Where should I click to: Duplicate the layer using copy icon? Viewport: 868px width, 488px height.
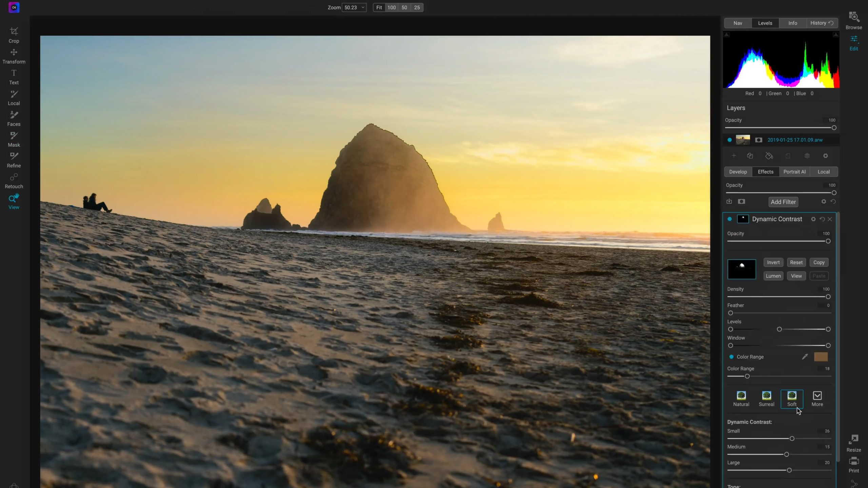point(750,156)
